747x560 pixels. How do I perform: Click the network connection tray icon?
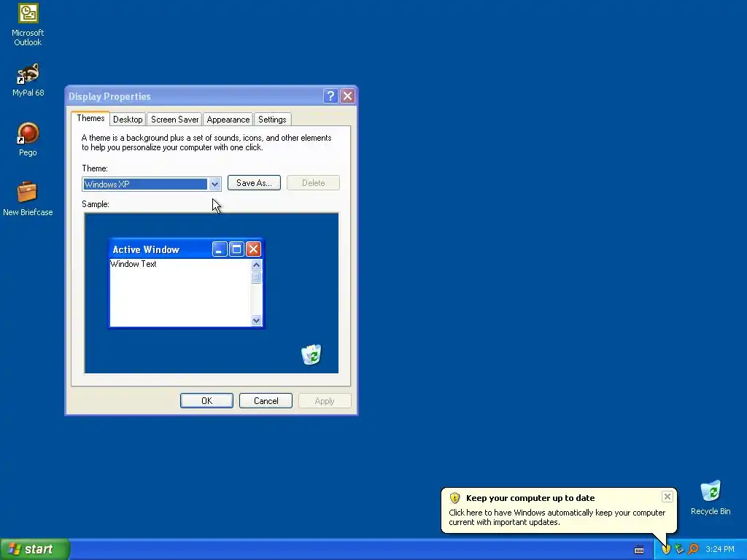(679, 549)
